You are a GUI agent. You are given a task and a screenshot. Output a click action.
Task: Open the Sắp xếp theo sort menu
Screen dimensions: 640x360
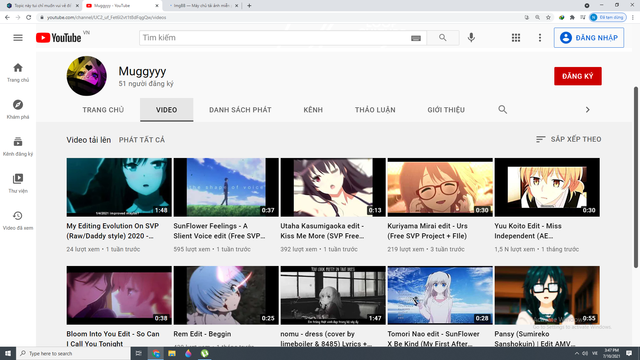point(569,139)
